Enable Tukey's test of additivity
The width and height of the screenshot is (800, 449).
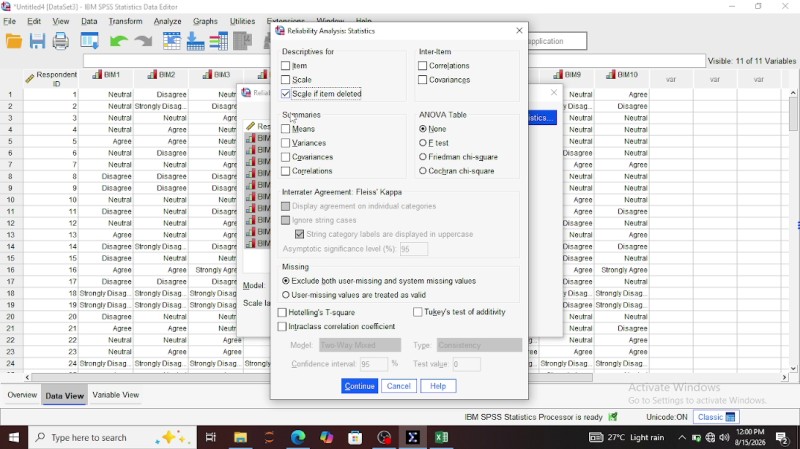click(x=418, y=312)
